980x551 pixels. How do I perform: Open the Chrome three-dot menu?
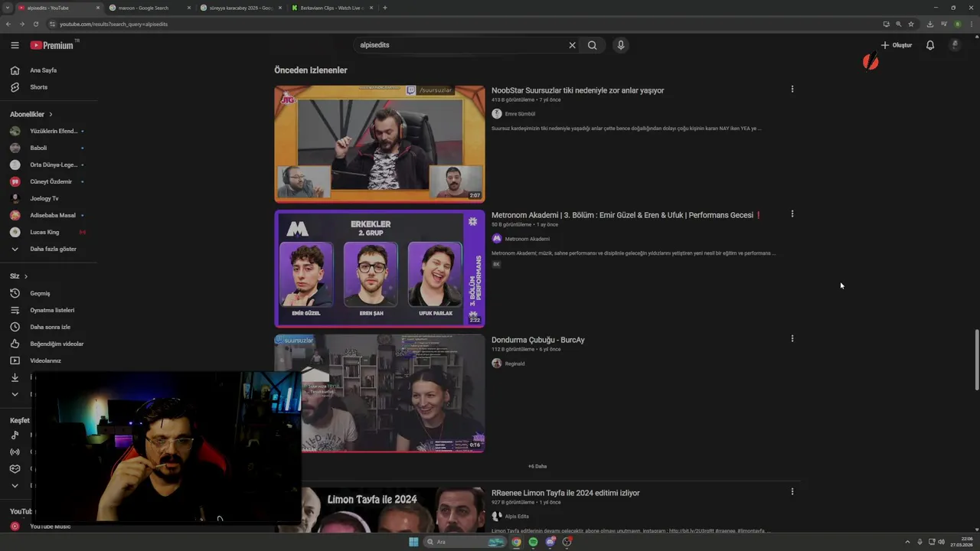(973, 24)
